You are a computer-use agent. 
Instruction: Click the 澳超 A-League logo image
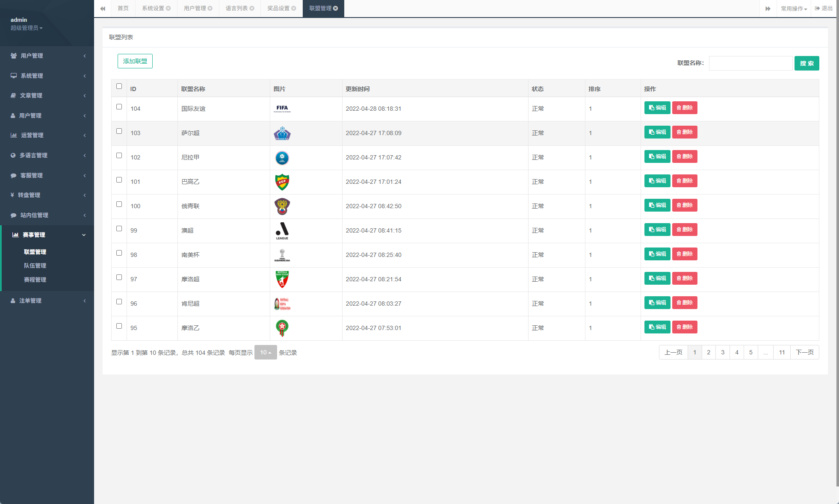click(282, 231)
